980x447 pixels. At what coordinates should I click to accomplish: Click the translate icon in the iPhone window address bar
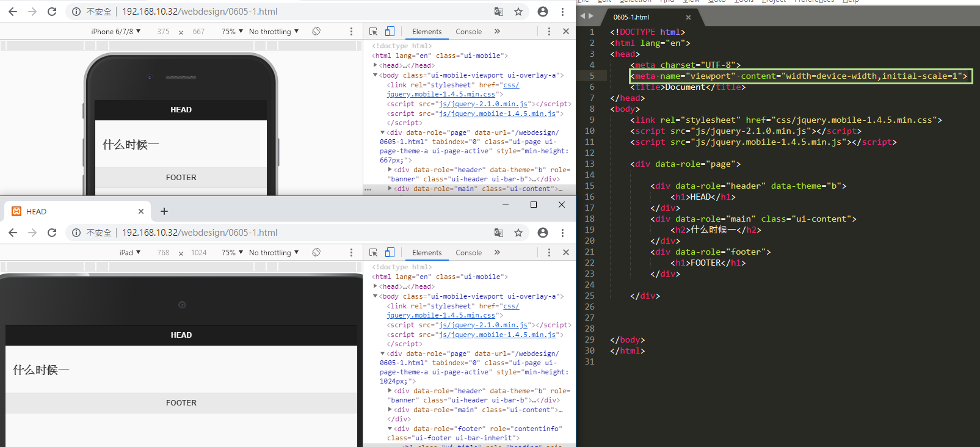click(499, 12)
